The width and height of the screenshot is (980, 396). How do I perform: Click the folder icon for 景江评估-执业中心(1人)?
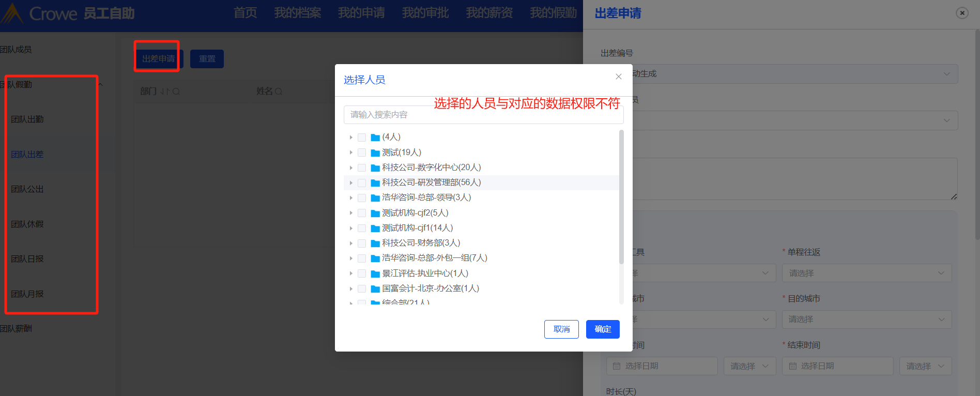tap(376, 274)
